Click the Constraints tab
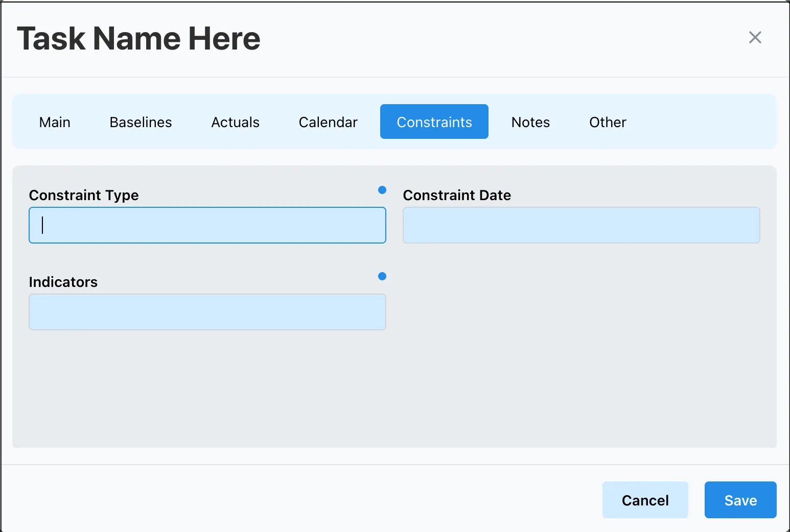 [x=434, y=122]
